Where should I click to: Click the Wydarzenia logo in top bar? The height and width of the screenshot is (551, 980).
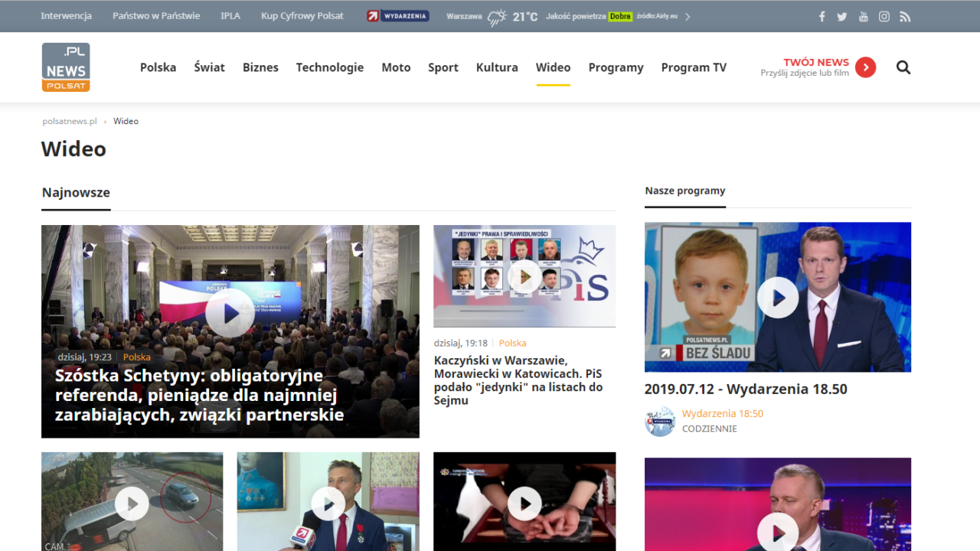coord(397,16)
